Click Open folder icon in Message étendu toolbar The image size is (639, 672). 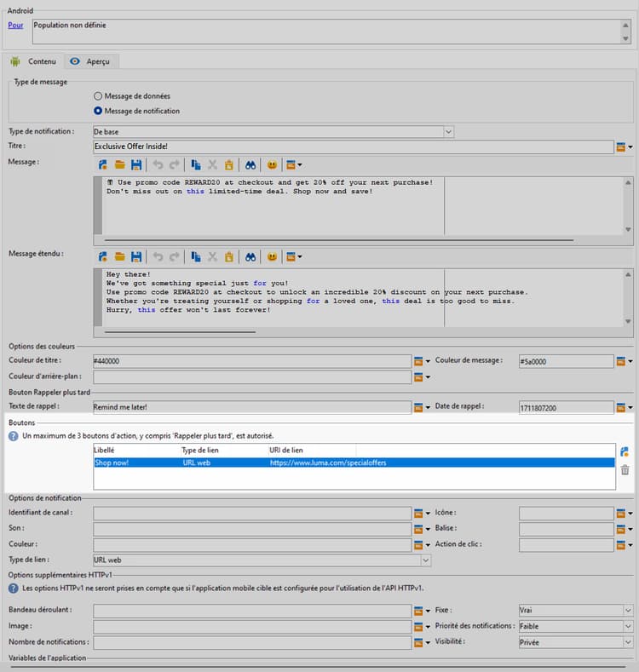[119, 256]
